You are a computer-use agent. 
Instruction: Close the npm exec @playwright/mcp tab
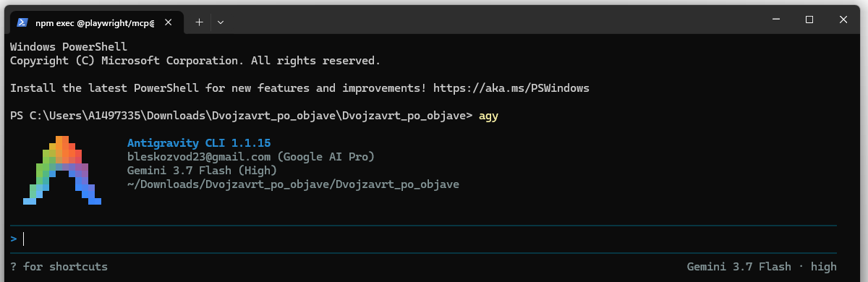pyautogui.click(x=169, y=22)
